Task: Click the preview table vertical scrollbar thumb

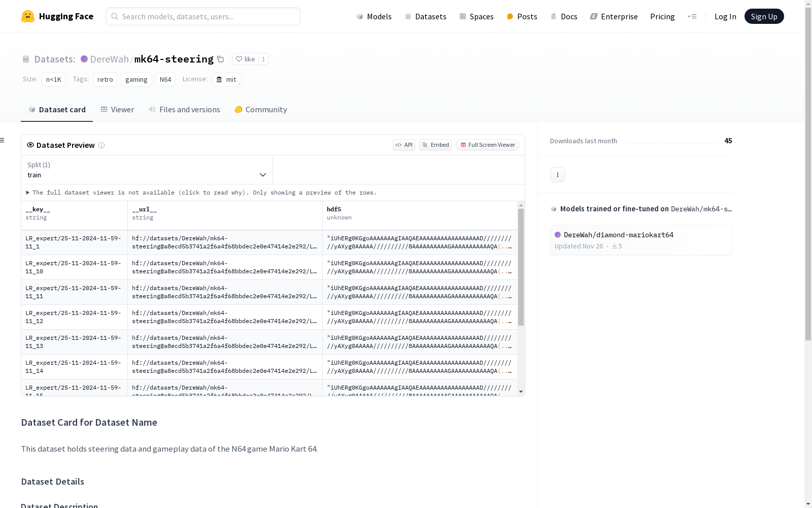Action: pyautogui.click(x=521, y=267)
